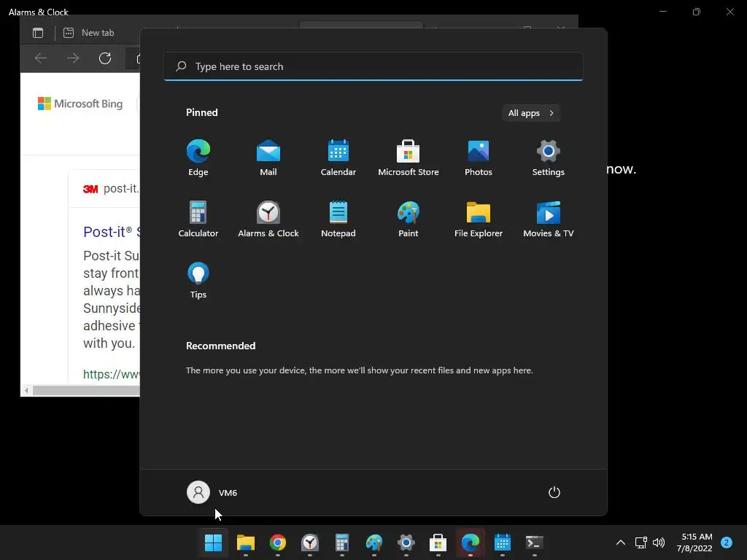This screenshot has width=747, height=560.
Task: Open the network status tray icon
Action: (641, 542)
